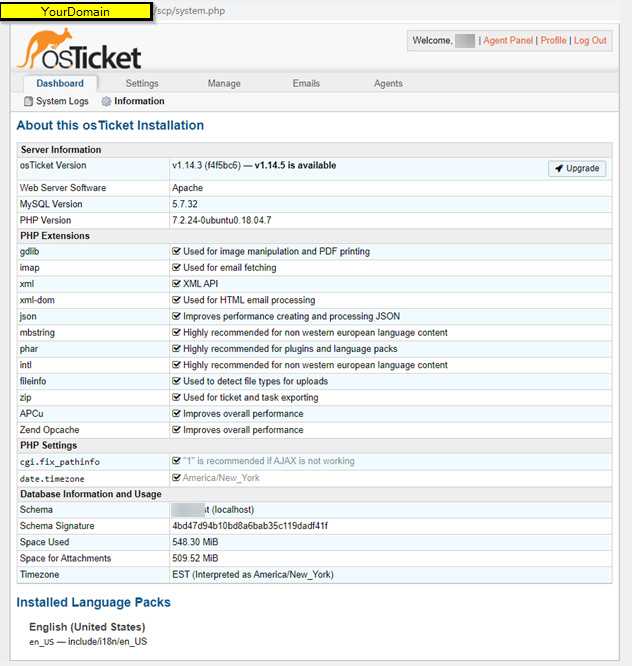Go to the Emails tab

coord(307,84)
